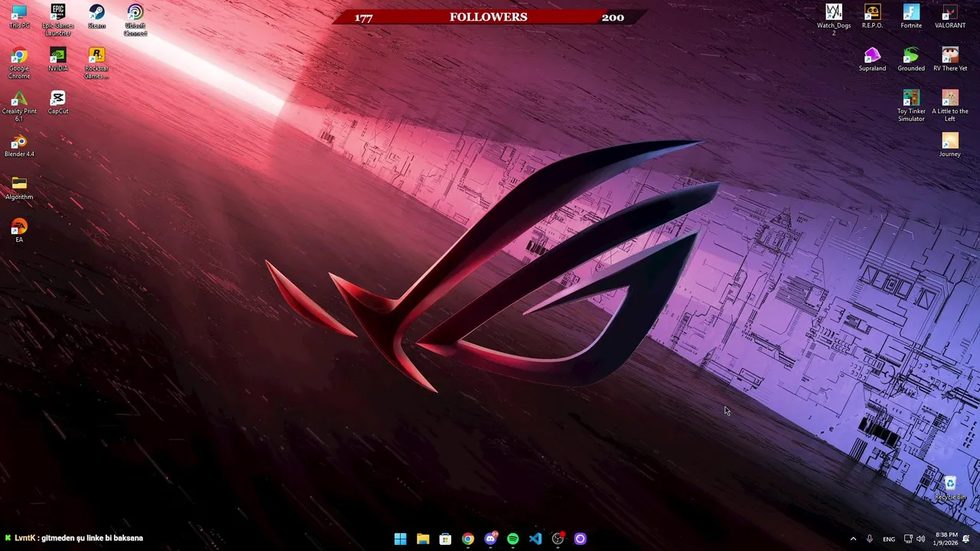
Task: Select the NVIDIA desktop icon
Action: [x=58, y=60]
